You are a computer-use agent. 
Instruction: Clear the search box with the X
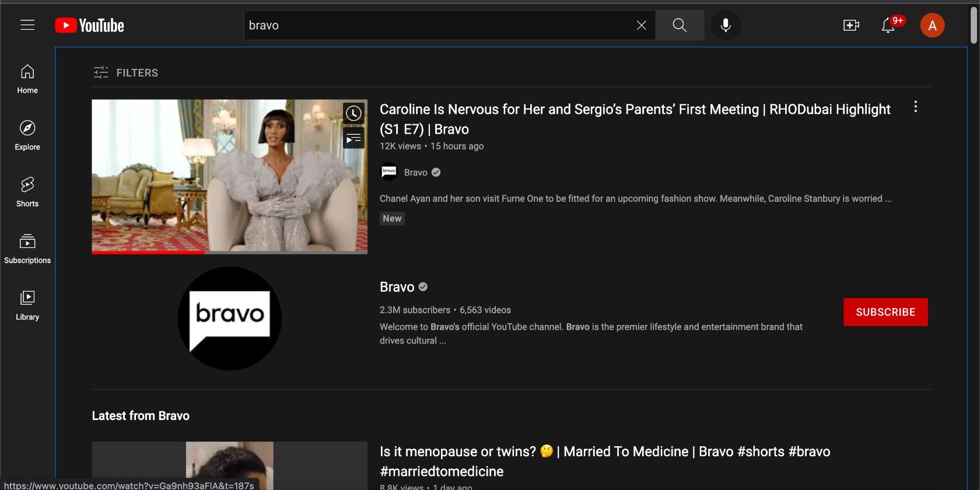coord(641,25)
